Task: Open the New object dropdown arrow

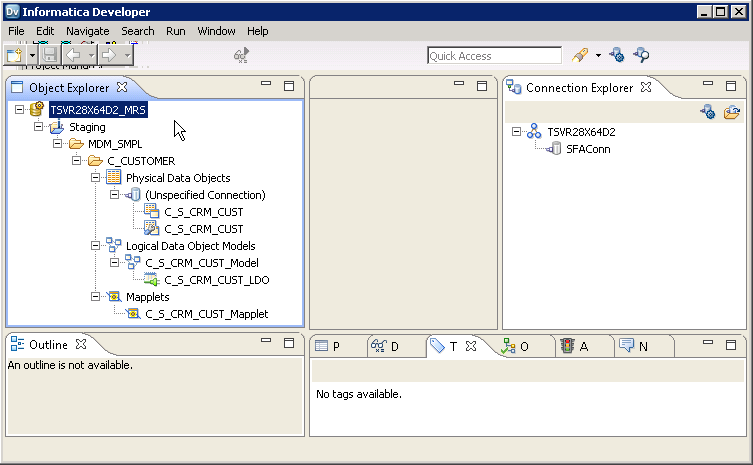Action: coord(32,56)
